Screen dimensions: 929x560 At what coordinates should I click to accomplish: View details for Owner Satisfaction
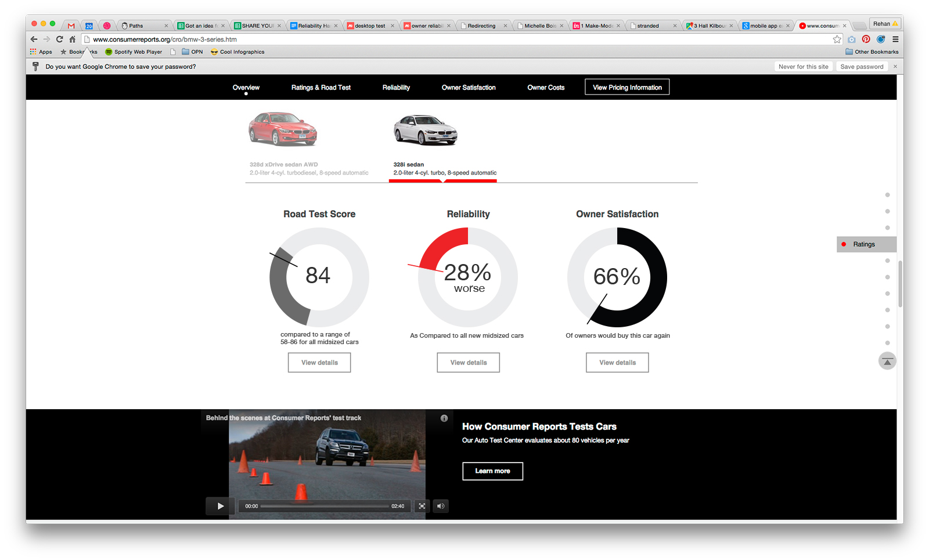pos(617,363)
